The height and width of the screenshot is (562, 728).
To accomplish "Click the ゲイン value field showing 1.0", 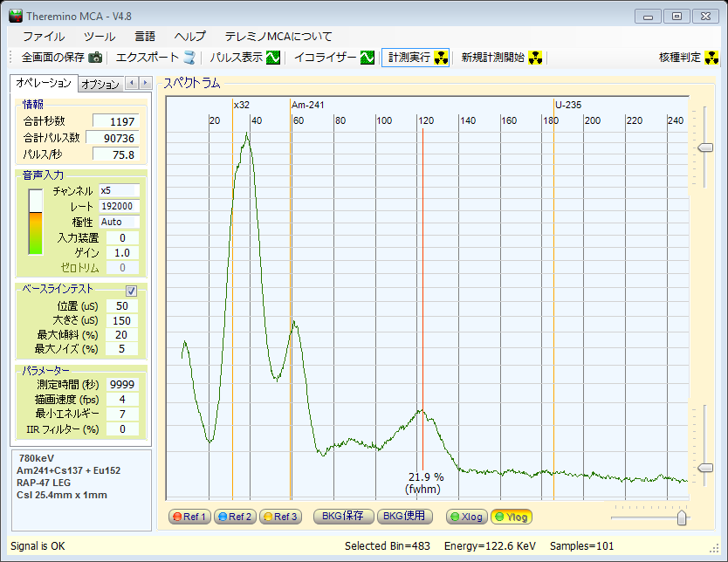I will pos(122,252).
